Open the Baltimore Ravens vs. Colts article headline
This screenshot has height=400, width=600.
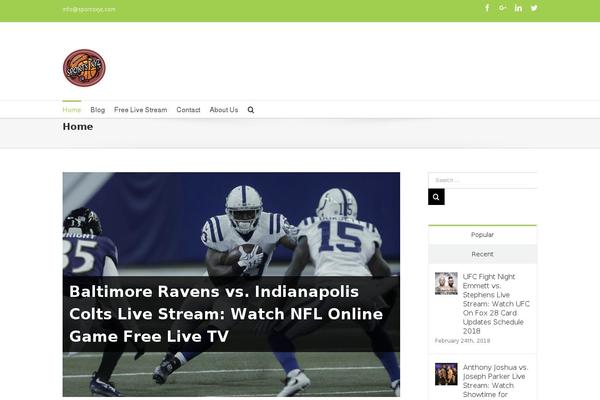click(x=226, y=314)
